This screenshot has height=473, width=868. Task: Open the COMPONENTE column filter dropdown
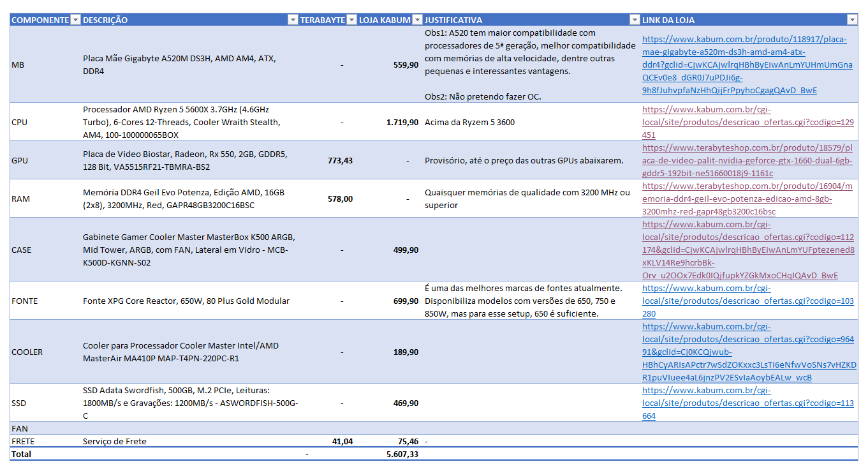tap(76, 20)
